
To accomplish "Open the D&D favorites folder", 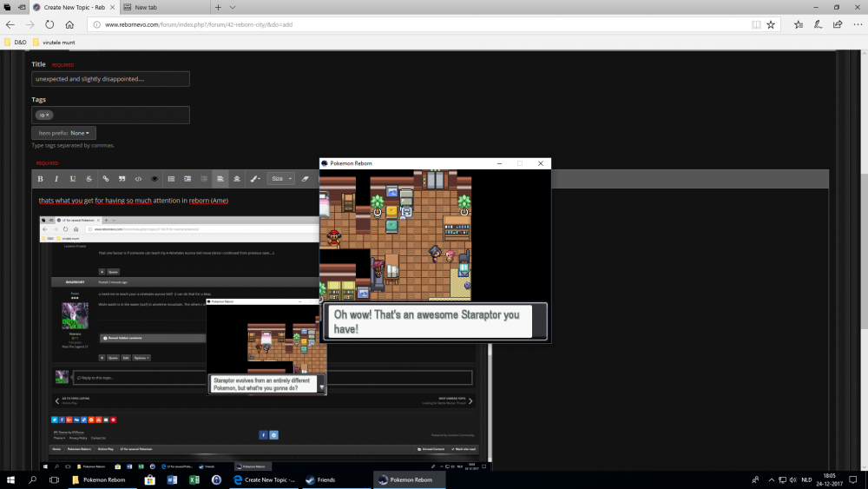I will coord(16,42).
